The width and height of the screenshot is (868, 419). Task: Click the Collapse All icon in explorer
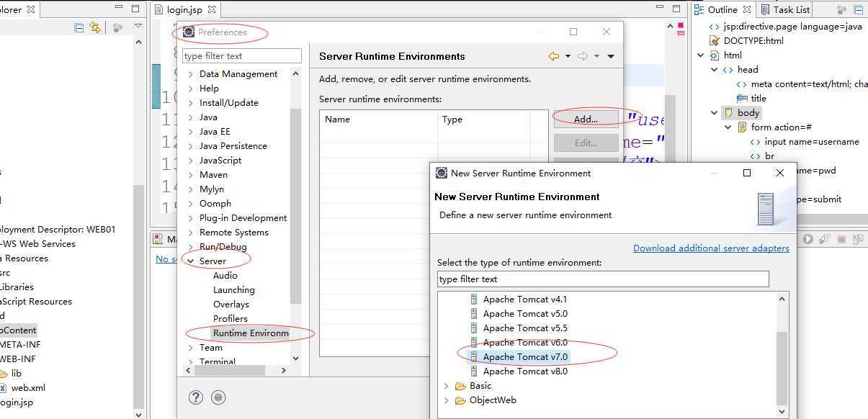pyautogui.click(x=79, y=28)
